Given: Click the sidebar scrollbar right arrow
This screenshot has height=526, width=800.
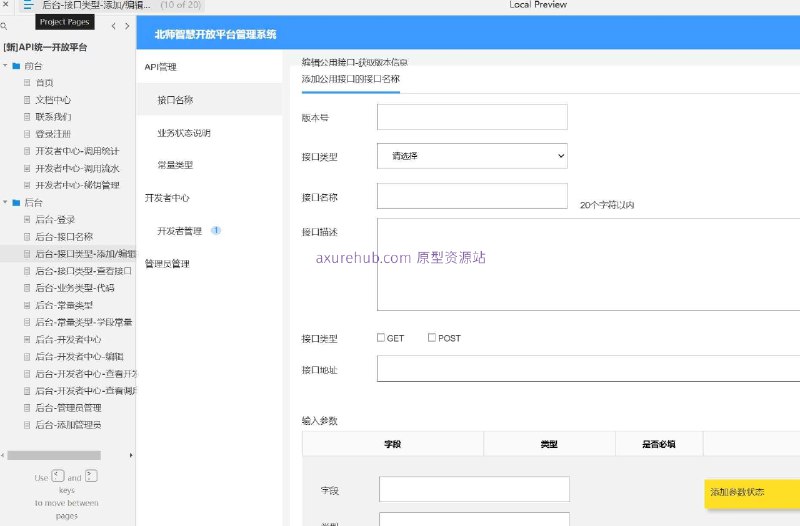Looking at the screenshot, I should tap(131, 455).
